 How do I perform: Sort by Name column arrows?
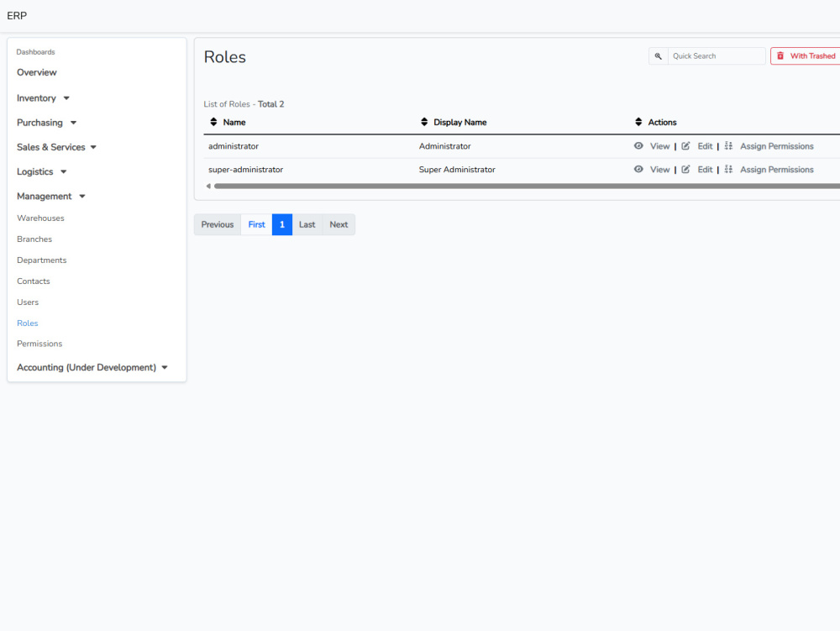[x=213, y=122]
